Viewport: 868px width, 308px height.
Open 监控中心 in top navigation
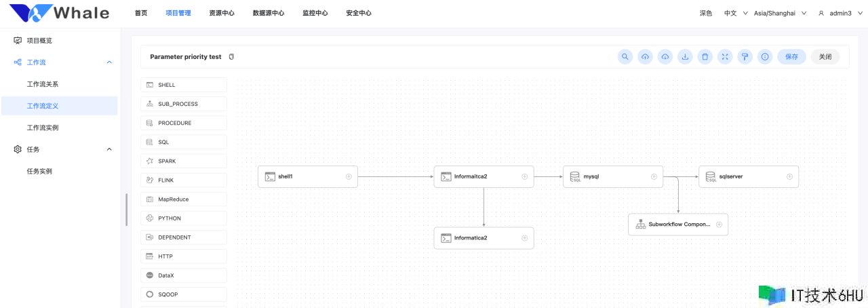[315, 13]
